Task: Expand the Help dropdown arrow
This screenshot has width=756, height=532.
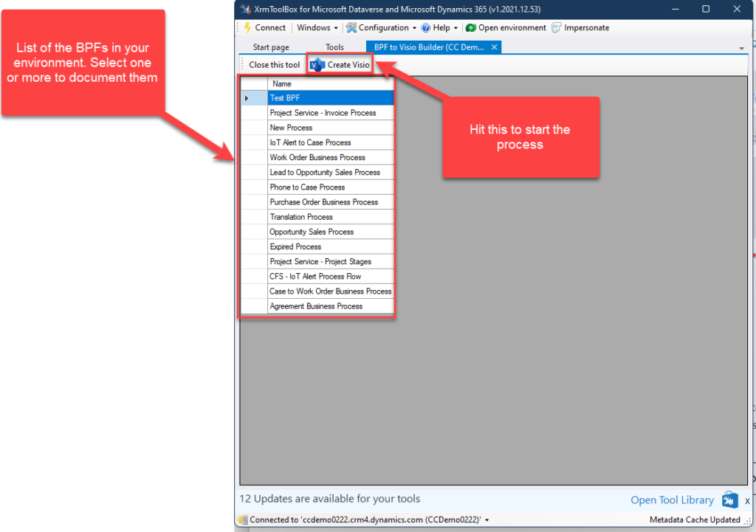Action: click(x=456, y=28)
